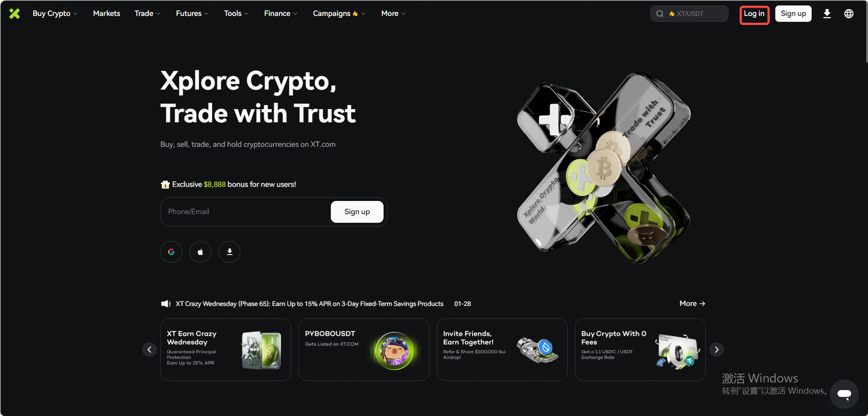Click the XT green logo icon
This screenshot has width=868, height=416.
point(15,14)
